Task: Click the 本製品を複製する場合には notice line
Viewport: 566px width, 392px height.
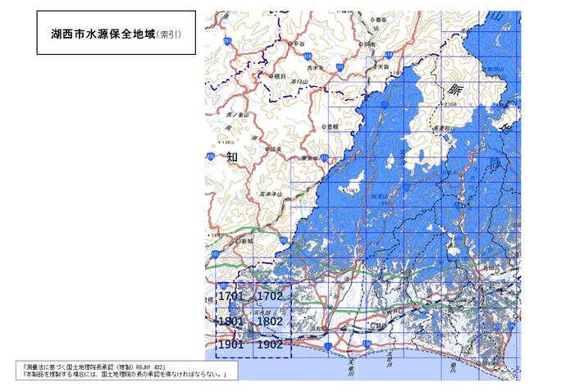Action: click(x=125, y=374)
